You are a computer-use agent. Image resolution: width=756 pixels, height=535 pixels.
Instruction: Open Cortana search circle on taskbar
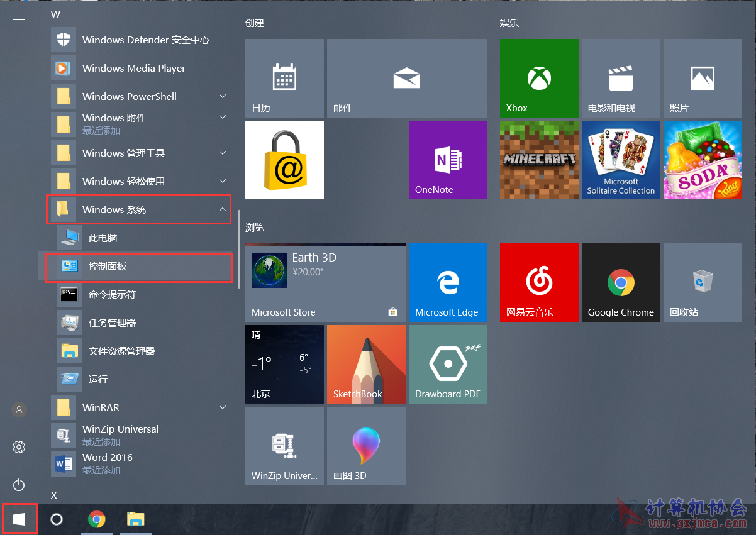click(x=57, y=519)
